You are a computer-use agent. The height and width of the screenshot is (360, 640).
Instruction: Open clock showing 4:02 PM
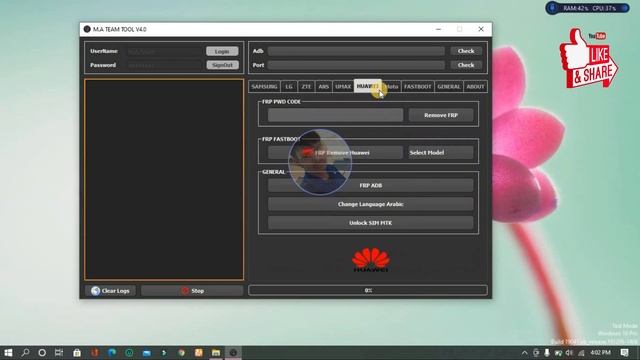(600, 353)
